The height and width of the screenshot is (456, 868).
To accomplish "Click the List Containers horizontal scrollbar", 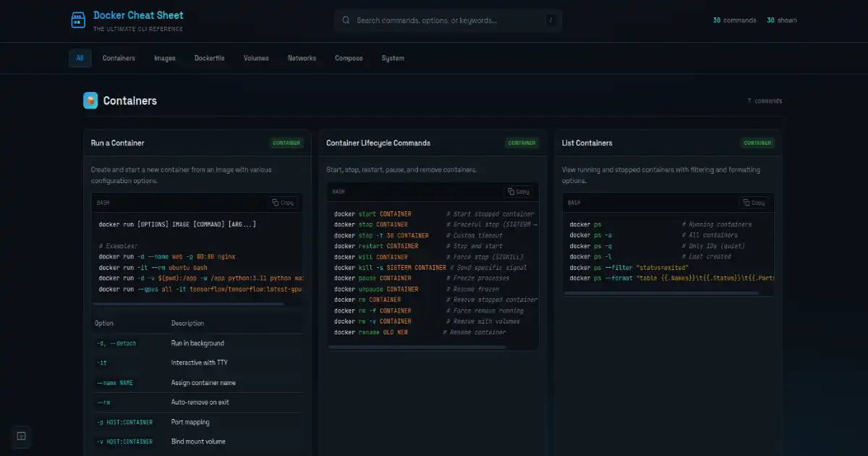I will coord(662,293).
